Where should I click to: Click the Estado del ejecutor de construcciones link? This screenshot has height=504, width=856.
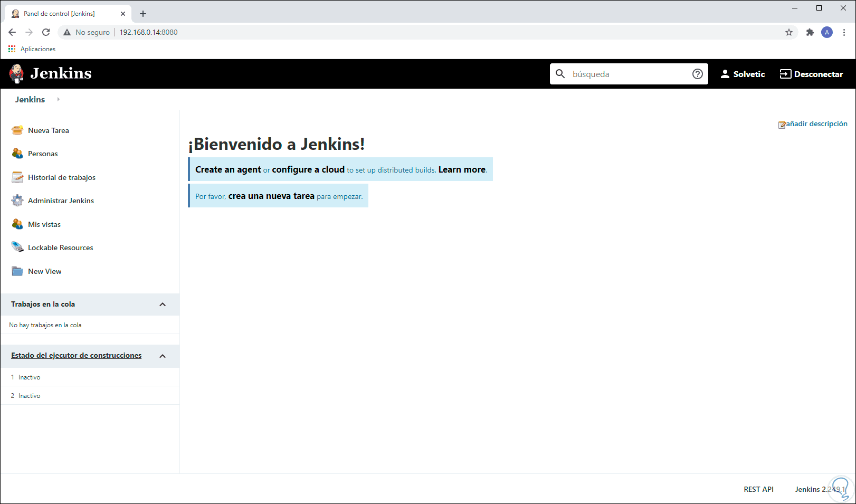tap(77, 355)
